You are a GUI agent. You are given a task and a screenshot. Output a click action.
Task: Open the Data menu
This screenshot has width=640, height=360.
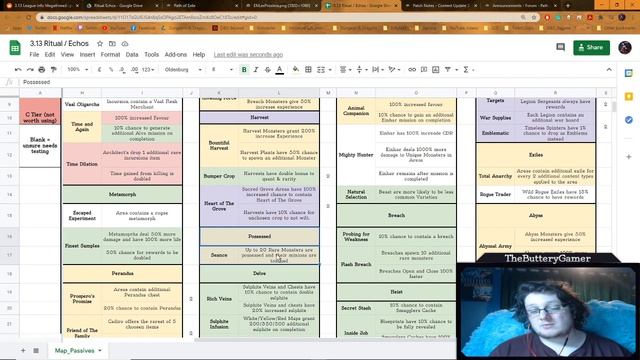132,54
